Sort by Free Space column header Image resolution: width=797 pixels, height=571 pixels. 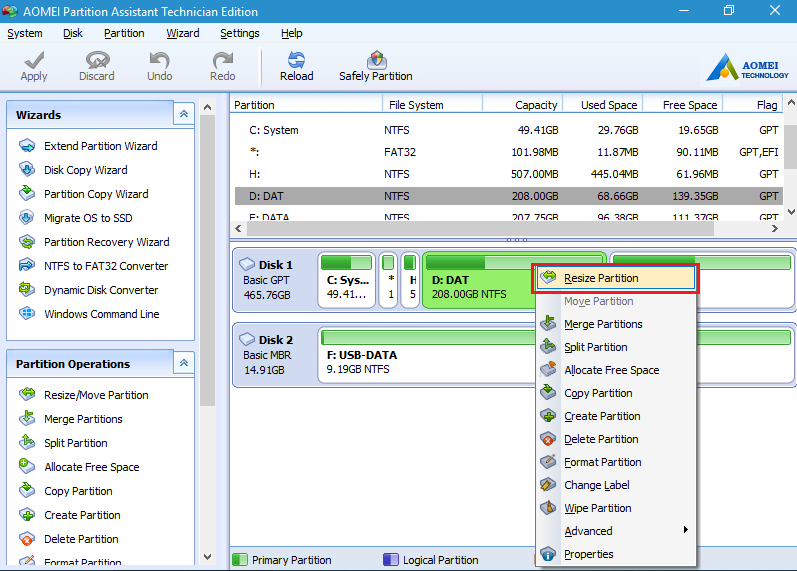click(683, 105)
